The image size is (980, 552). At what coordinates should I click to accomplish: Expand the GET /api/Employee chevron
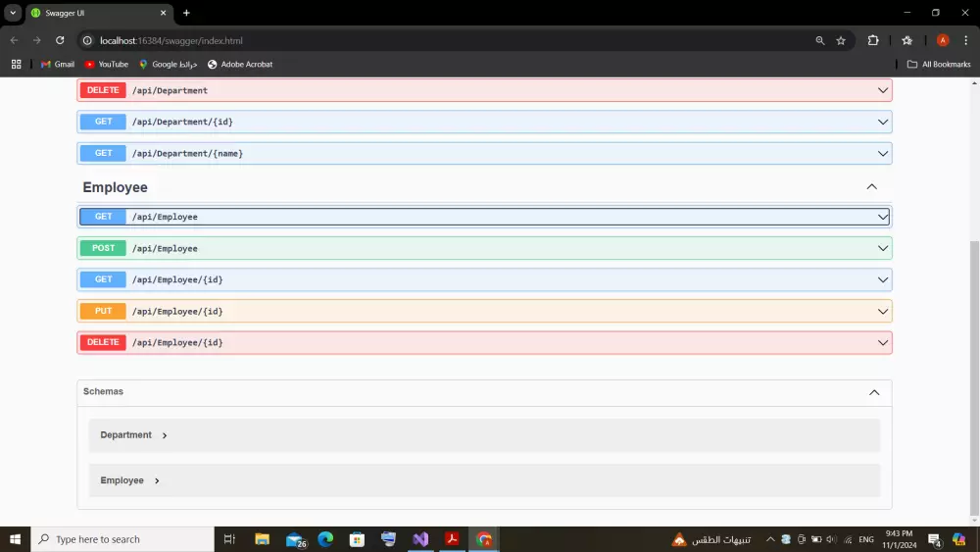click(883, 217)
